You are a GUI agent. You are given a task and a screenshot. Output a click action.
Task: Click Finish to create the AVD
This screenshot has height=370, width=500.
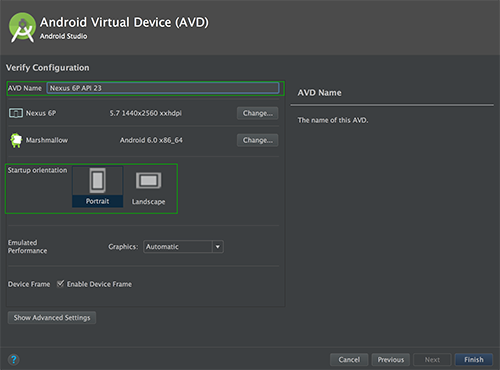(474, 360)
